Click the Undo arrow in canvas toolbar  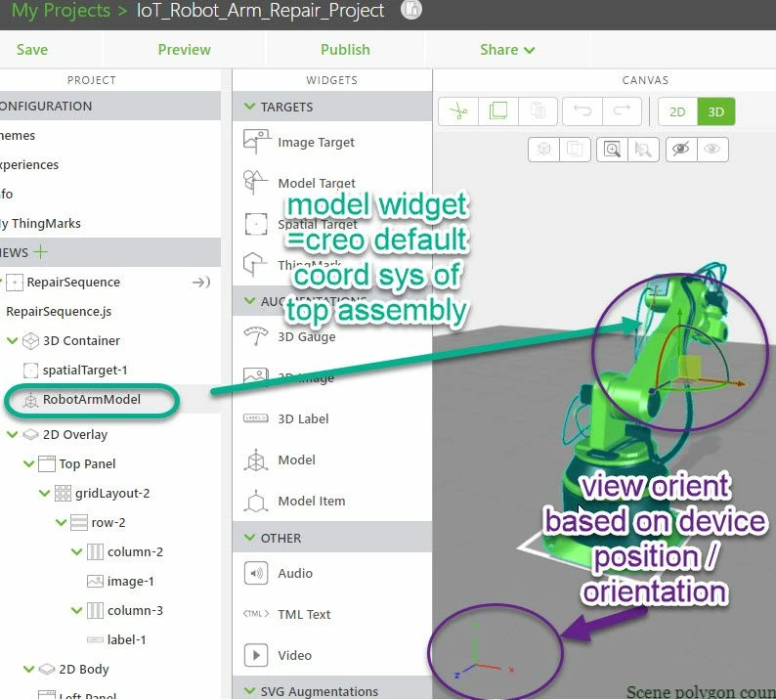tap(582, 111)
